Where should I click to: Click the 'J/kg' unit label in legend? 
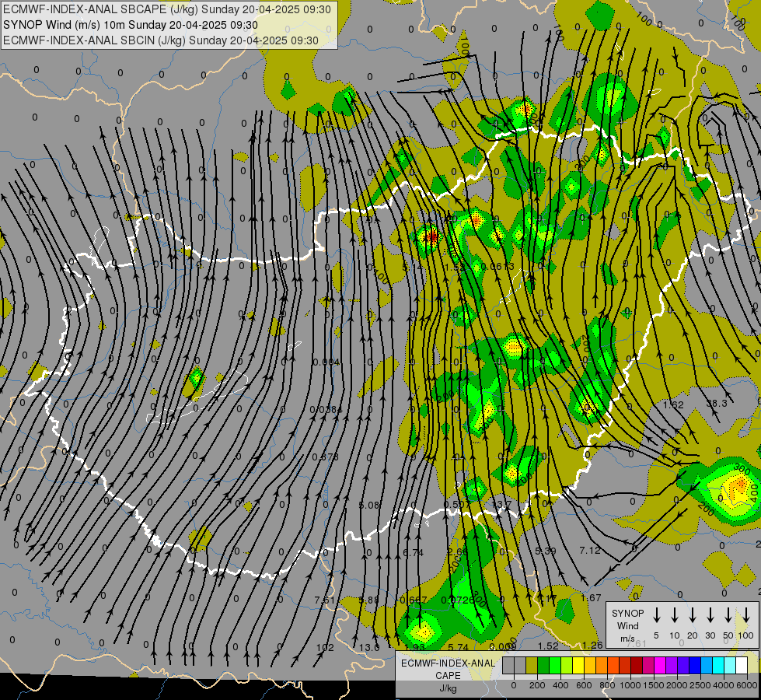[448, 688]
